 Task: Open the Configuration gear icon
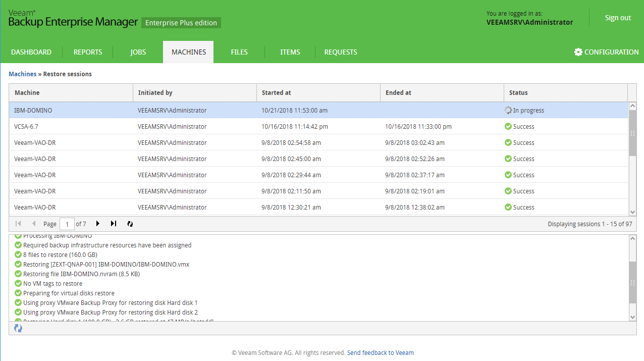(x=578, y=52)
